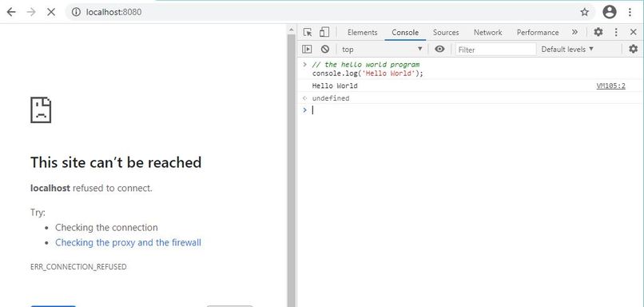
Task: Click localhost refused to connect text
Action: click(x=91, y=188)
